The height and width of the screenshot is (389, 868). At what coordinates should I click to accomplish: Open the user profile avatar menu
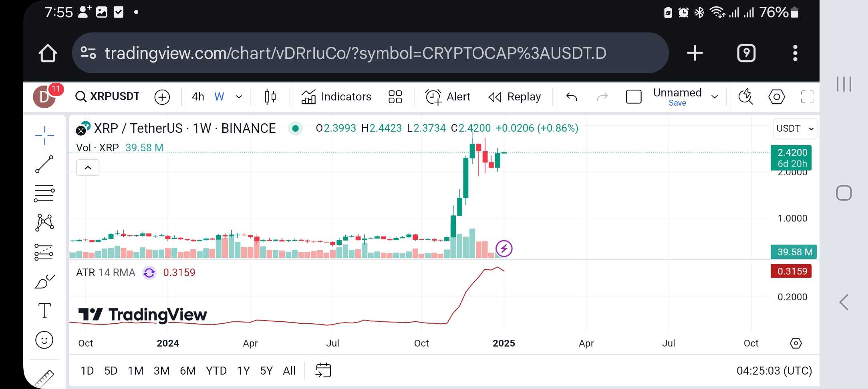point(44,97)
